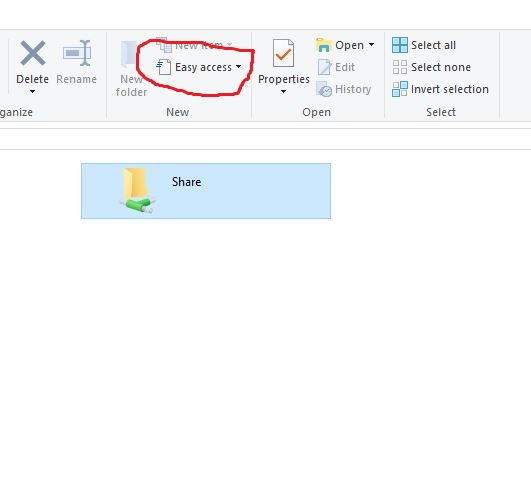Click the Rename icon
This screenshot has height=487, width=531.
click(77, 53)
